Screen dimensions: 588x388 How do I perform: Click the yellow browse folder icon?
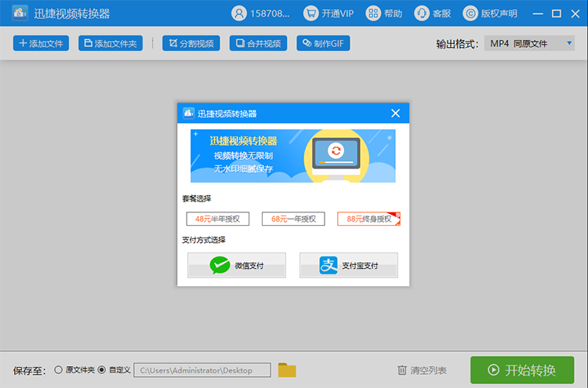[287, 370]
